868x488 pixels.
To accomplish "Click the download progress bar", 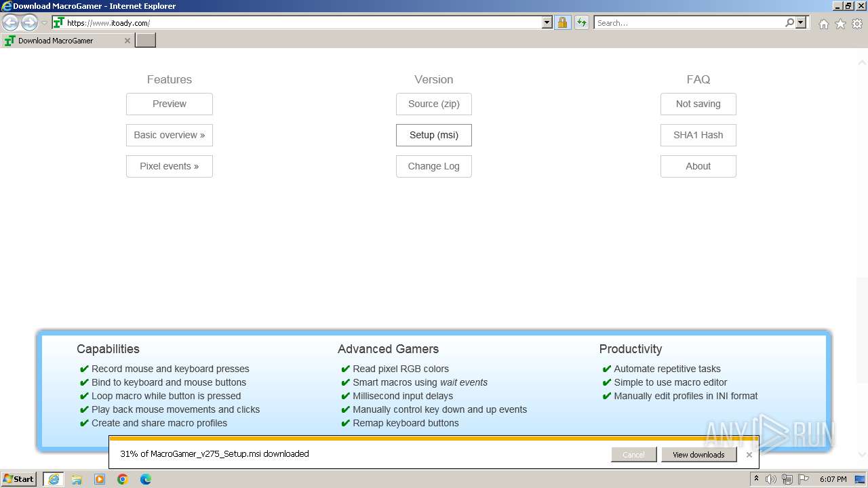I will click(x=434, y=439).
